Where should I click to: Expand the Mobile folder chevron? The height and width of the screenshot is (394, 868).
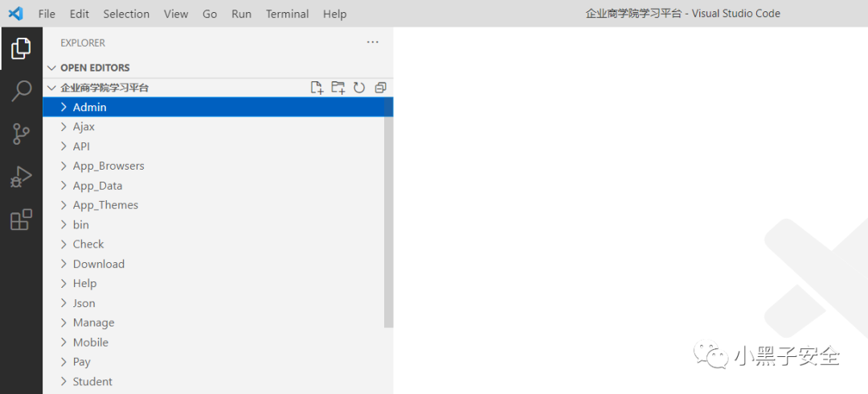63,342
